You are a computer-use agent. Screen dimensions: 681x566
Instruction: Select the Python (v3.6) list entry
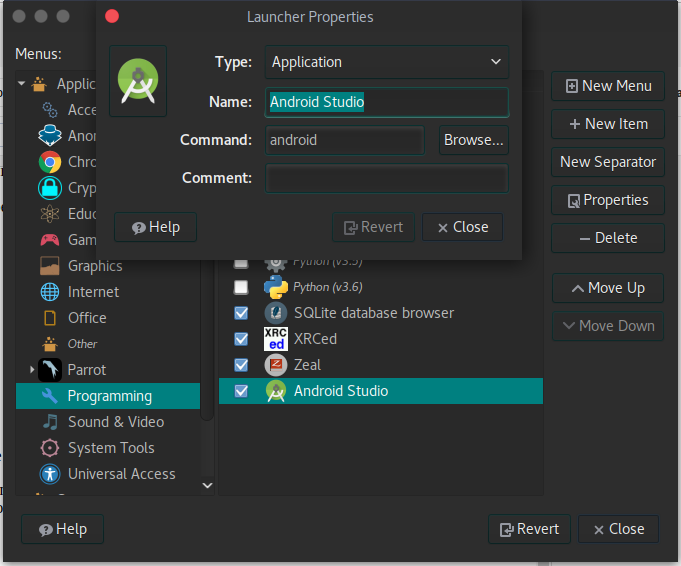[x=381, y=287]
